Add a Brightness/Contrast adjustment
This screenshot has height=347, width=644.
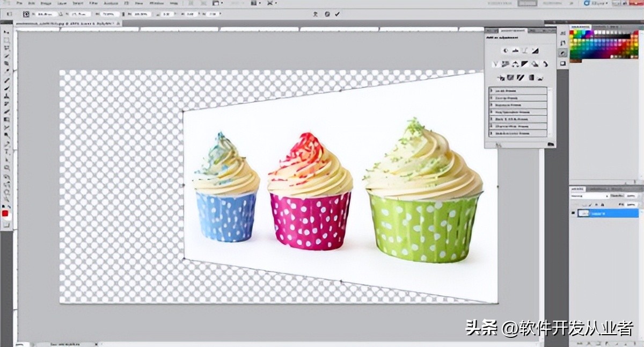[505, 50]
